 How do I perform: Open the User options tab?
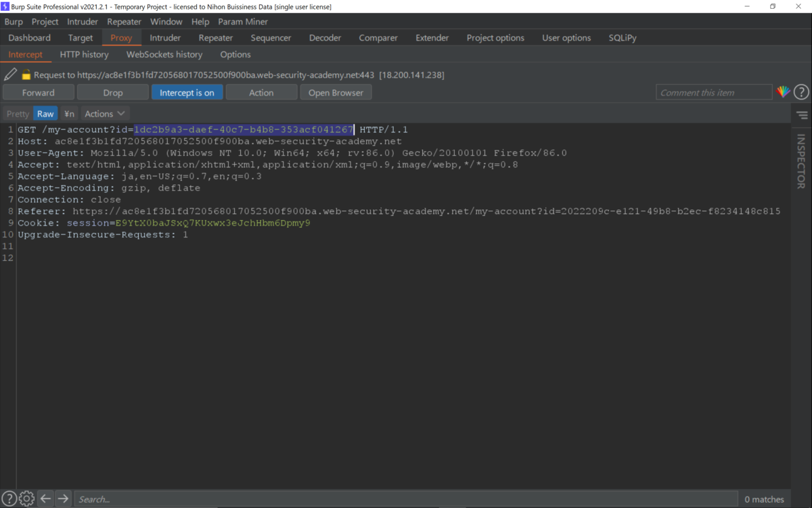tap(566, 38)
